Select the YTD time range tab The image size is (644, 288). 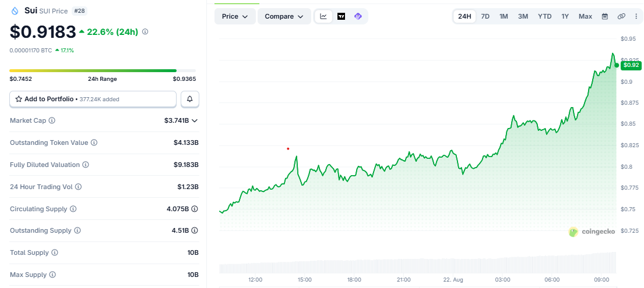544,16
